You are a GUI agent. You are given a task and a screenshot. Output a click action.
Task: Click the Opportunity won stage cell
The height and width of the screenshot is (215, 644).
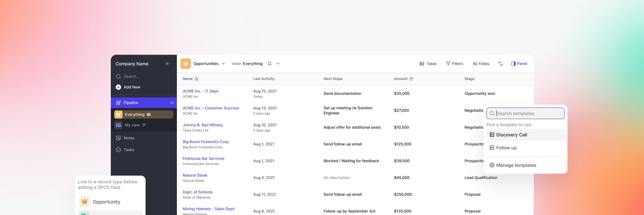coord(480,93)
